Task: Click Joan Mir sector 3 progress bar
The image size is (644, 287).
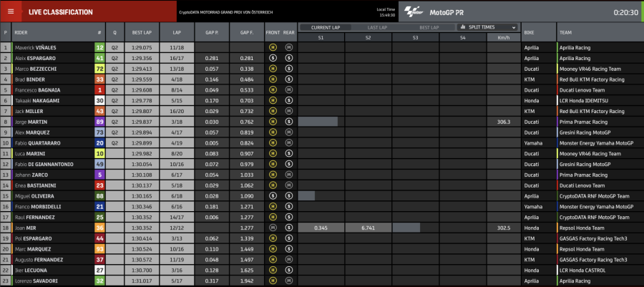Action: point(406,228)
